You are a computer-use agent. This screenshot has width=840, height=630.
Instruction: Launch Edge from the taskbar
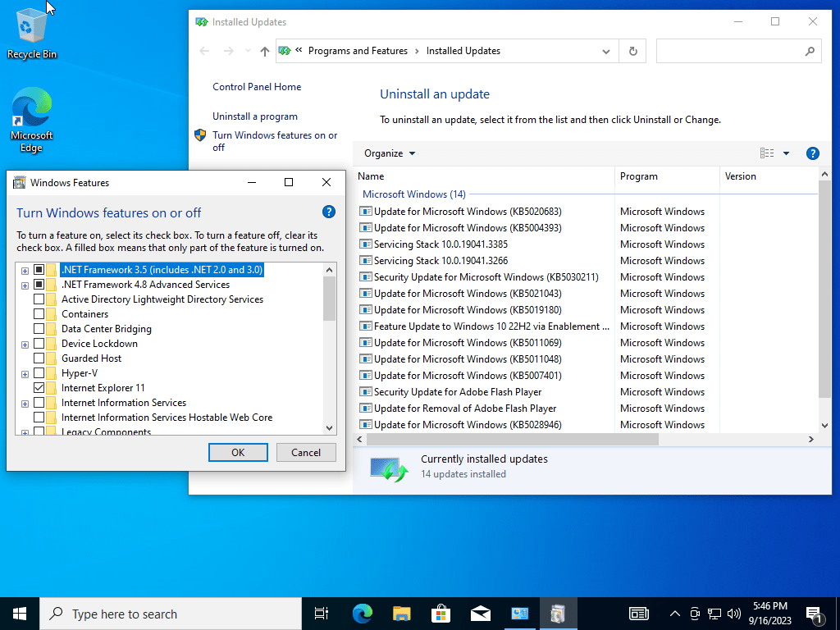[x=362, y=614]
